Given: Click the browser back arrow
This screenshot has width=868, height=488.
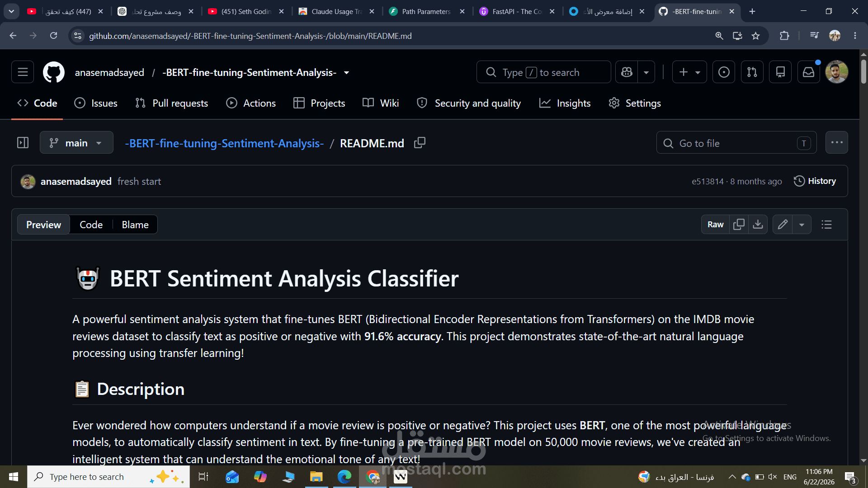Looking at the screenshot, I should 13,36.
